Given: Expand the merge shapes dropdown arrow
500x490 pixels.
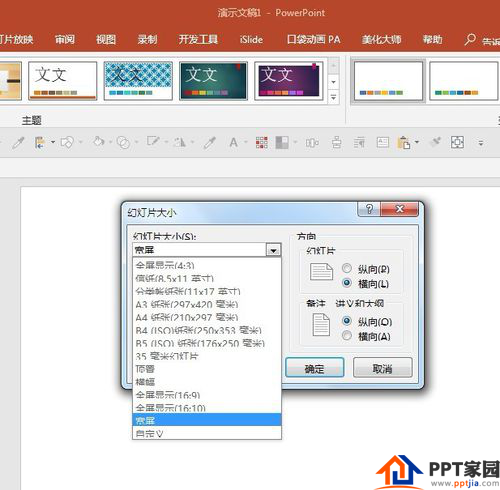Looking at the screenshot, I should (136, 143).
